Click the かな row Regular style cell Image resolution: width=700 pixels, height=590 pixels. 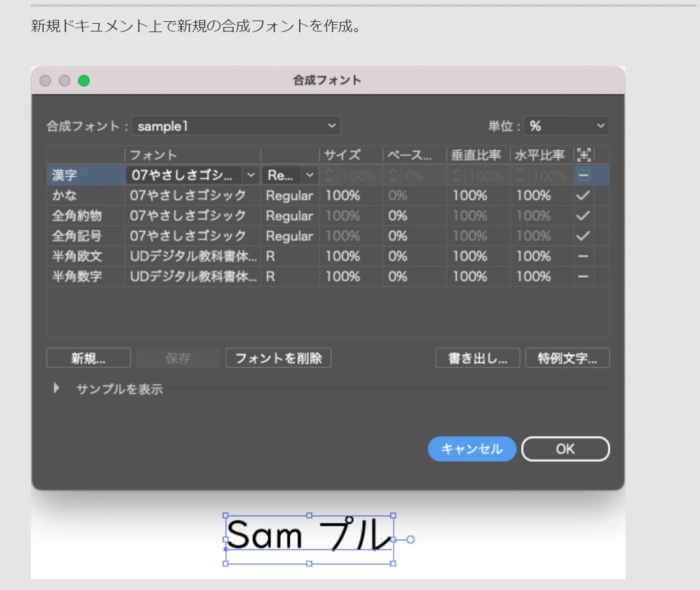[290, 195]
